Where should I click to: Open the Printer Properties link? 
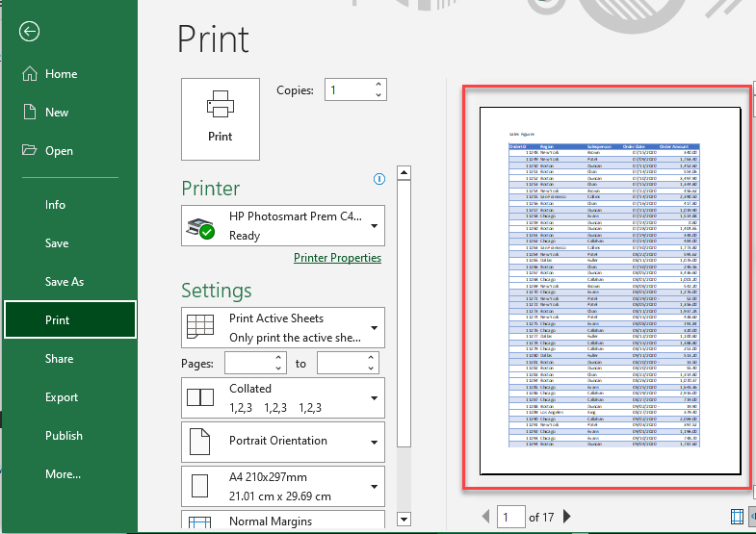[x=337, y=258]
